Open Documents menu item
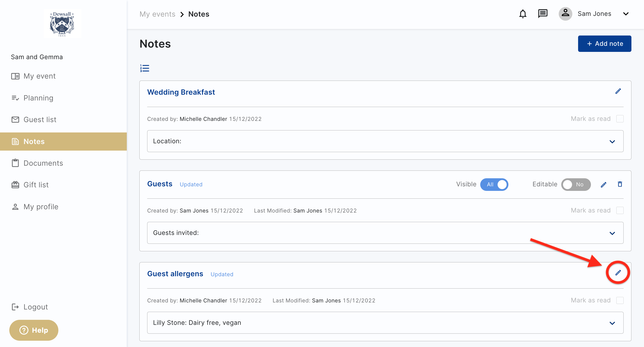This screenshot has height=347, width=644. [x=63, y=163]
